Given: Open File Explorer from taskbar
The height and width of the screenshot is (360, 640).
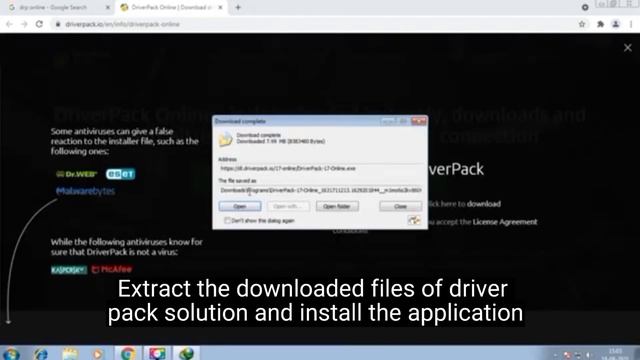Looking at the screenshot, I should pyautogui.click(x=70, y=353).
